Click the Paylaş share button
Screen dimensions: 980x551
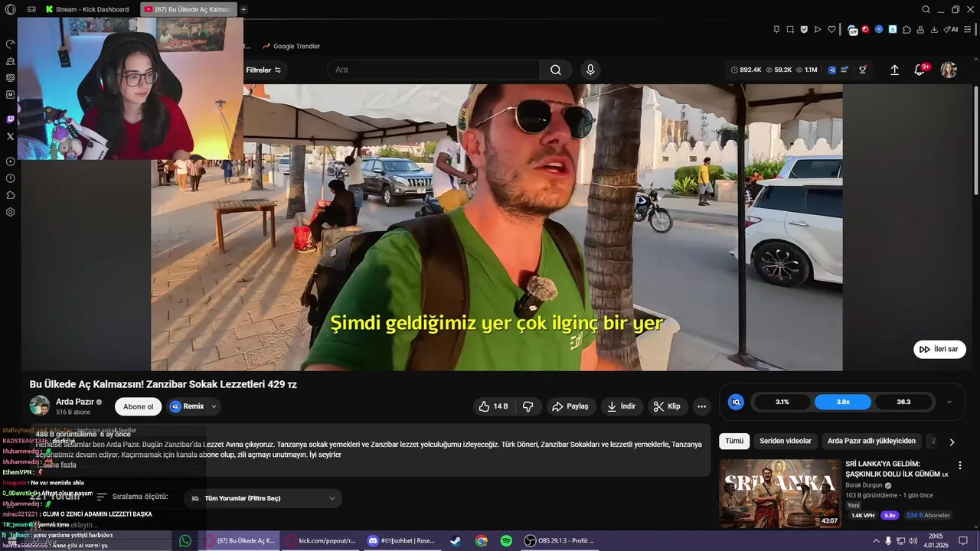pos(570,406)
